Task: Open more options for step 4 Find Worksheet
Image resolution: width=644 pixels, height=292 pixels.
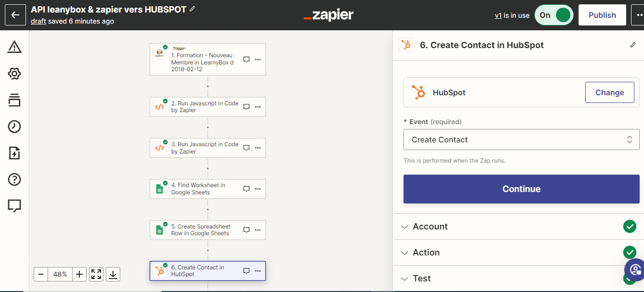Action: point(258,189)
